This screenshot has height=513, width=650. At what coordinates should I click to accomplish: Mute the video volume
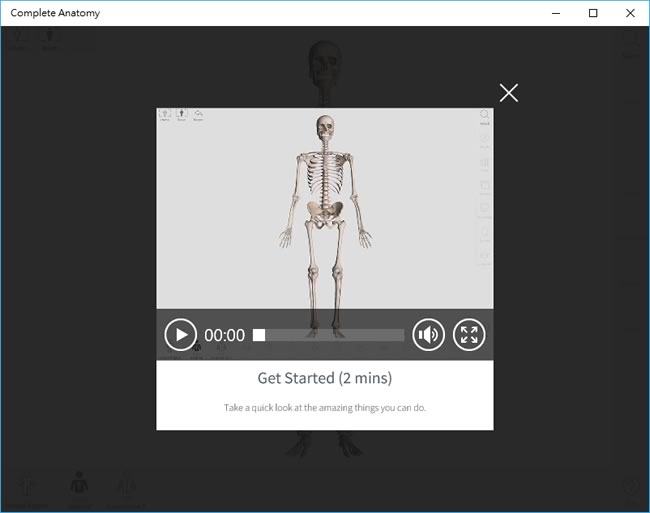pos(428,335)
